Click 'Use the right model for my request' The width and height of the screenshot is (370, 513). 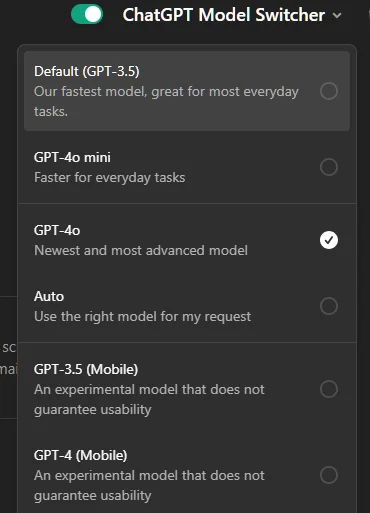point(142,317)
